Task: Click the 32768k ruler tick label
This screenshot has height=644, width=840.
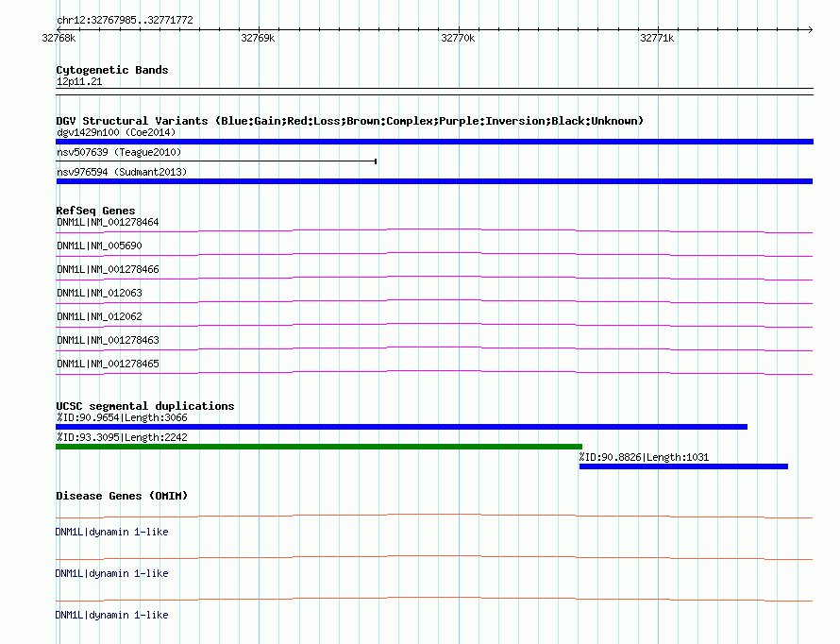Action: click(x=59, y=38)
